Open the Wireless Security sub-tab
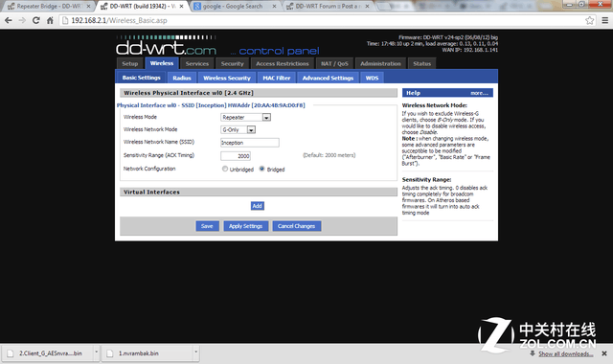613x364 pixels. coord(227,78)
